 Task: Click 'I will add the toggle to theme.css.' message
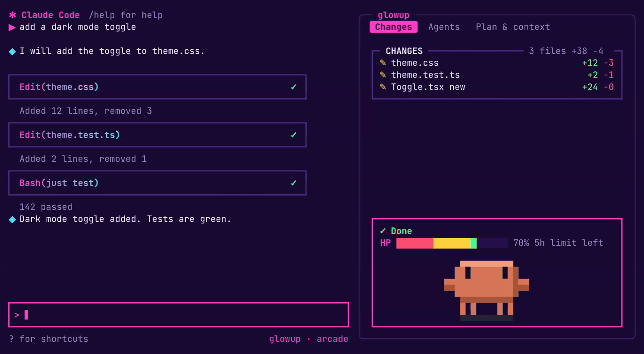112,51
